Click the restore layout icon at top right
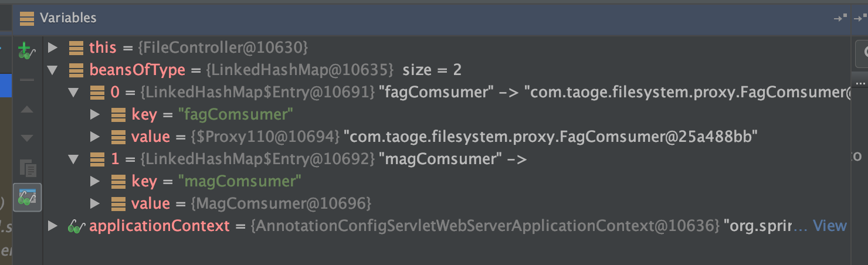Image resolution: width=868 pixels, height=265 pixels. 840,19
